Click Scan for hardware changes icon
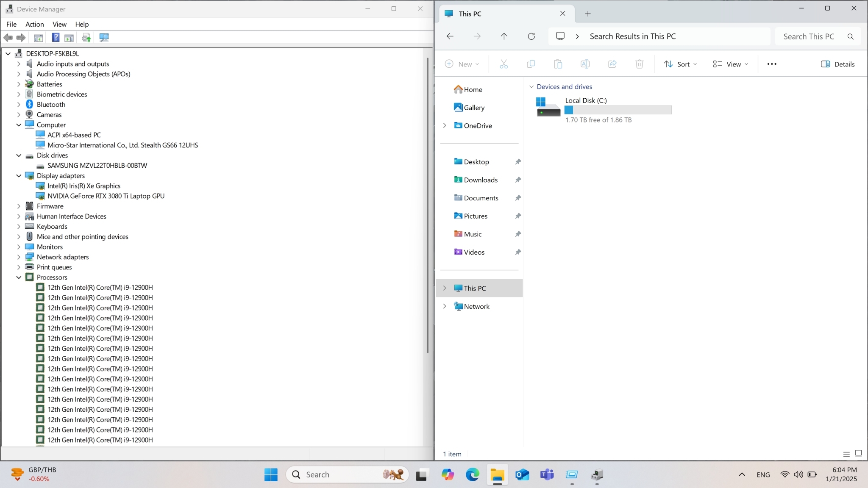The image size is (868, 488). point(104,38)
